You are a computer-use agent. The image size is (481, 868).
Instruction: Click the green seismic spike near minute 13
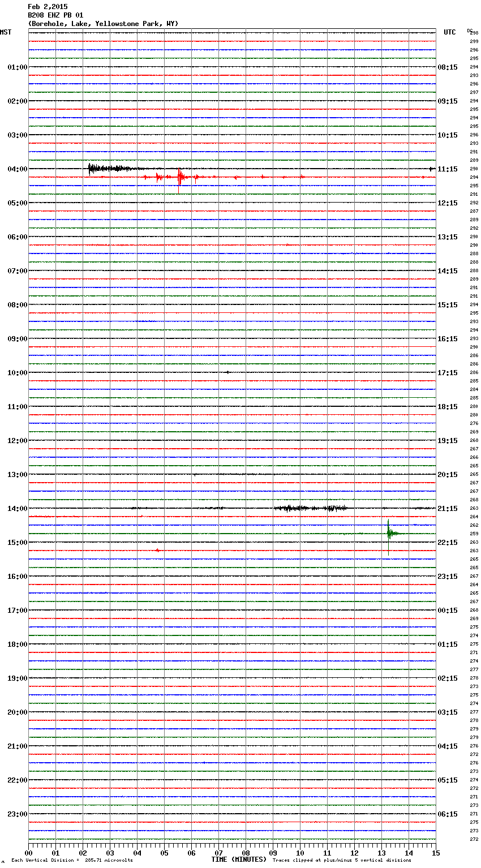pyautogui.click(x=389, y=533)
